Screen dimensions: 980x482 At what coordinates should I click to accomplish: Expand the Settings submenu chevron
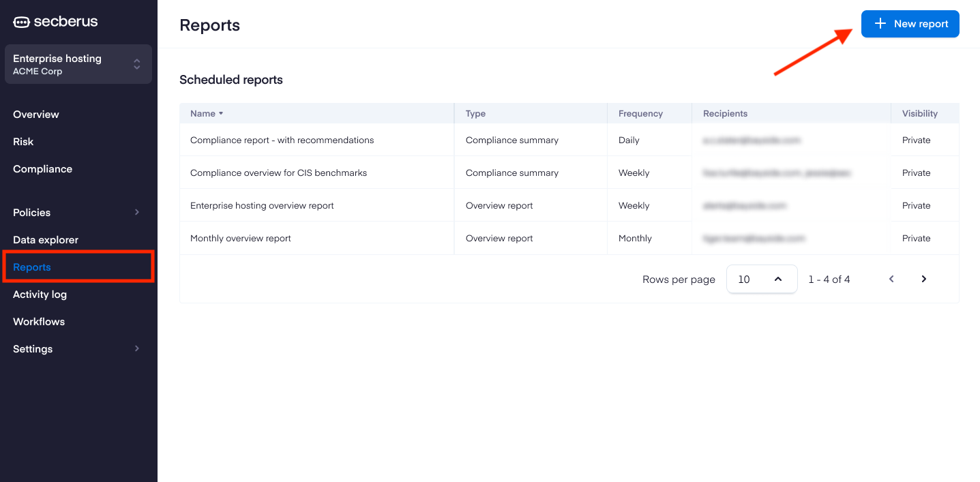coord(137,348)
